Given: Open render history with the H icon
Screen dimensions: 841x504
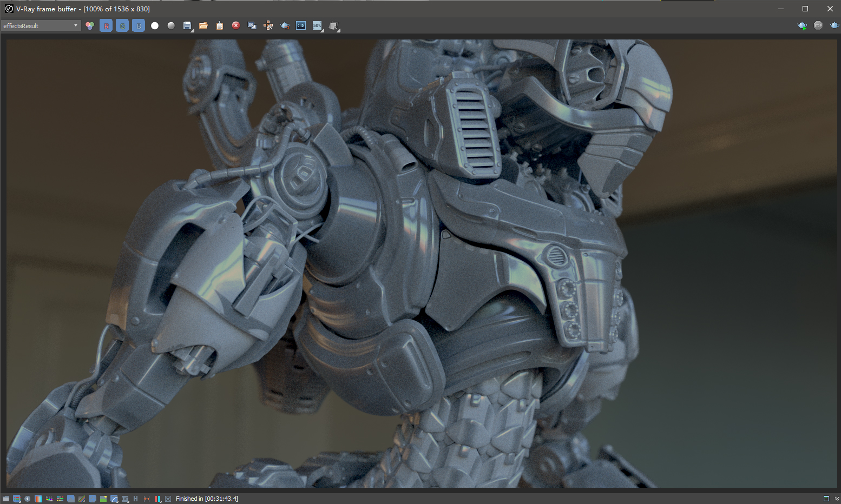Looking at the screenshot, I should point(135,499).
